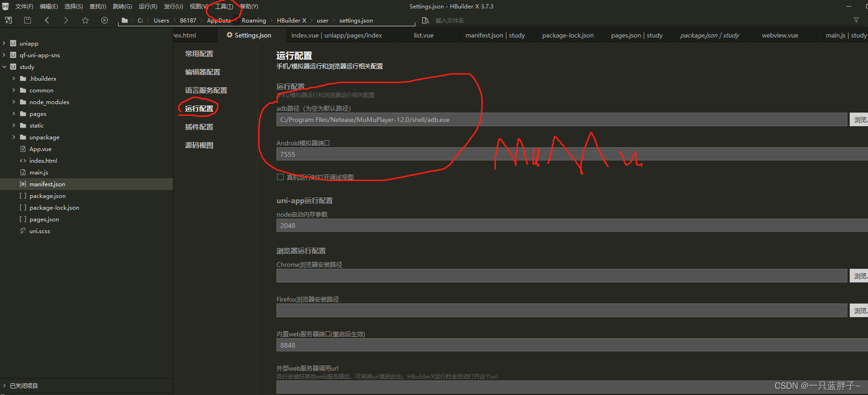Screen dimensions: 868x395
Task: Click the node_modules folder icon
Action: [x=23, y=102]
